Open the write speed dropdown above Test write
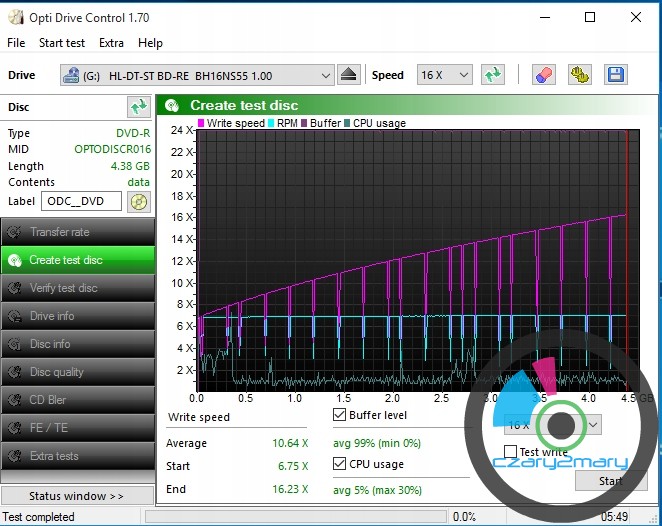The width and height of the screenshot is (662, 526). 592,425
